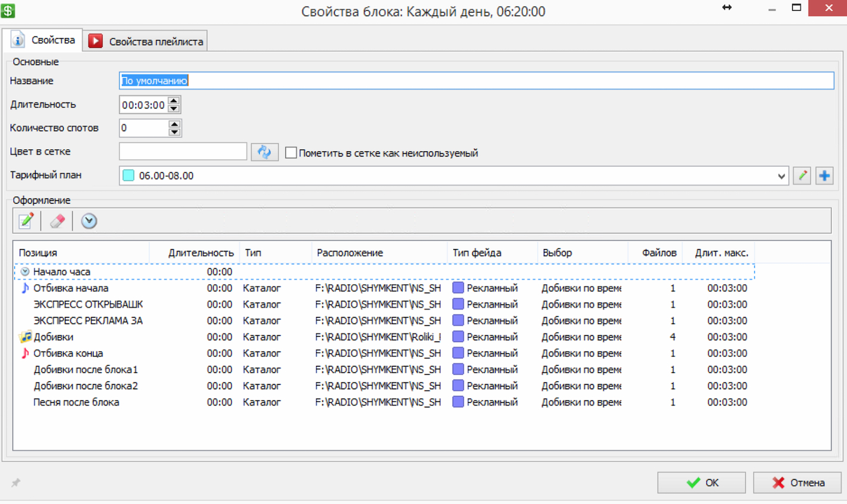Click Каталог type in Отбивка конца row
Screen dimensions: 847x504
pos(261,353)
